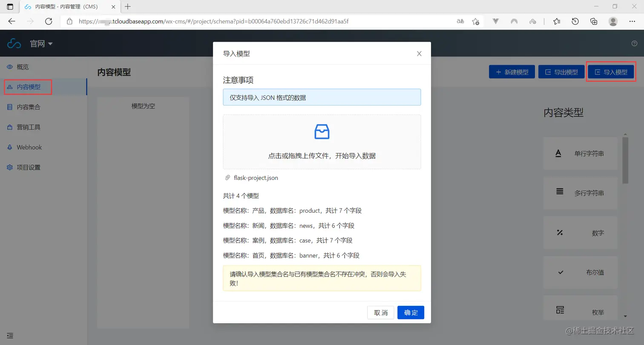The width and height of the screenshot is (644, 345).
Task: Open the collections icon in browser toolbar
Action: 594,21
